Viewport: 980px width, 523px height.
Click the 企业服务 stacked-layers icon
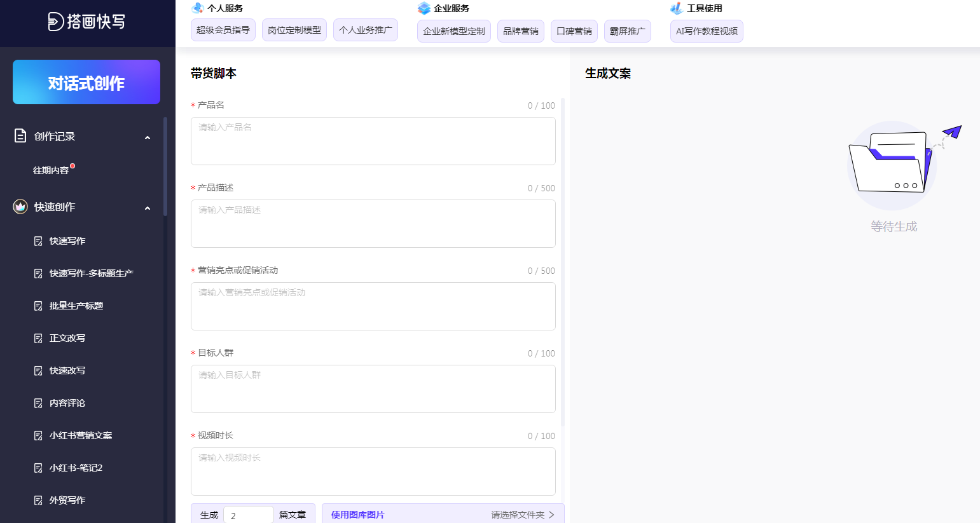[424, 8]
